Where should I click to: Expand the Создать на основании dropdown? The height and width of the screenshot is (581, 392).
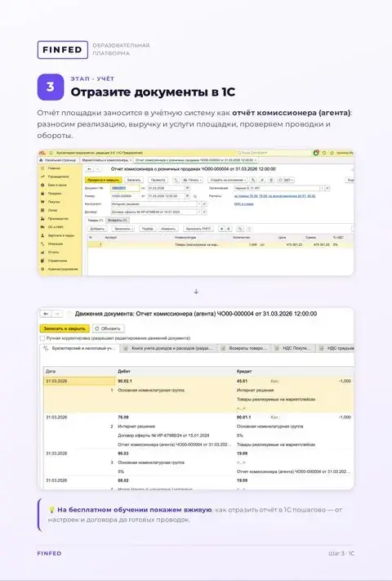(227, 180)
